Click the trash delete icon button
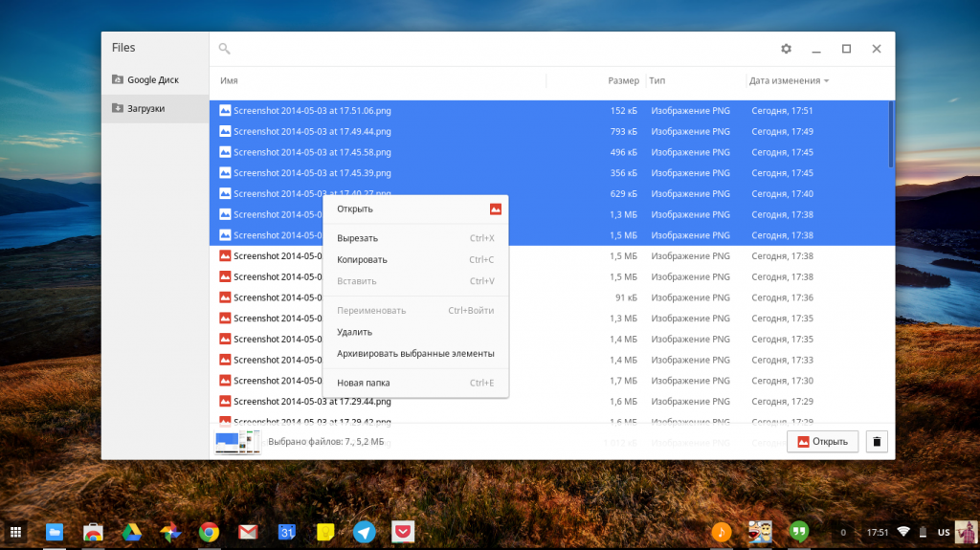Image resolution: width=980 pixels, height=550 pixels. click(x=877, y=441)
